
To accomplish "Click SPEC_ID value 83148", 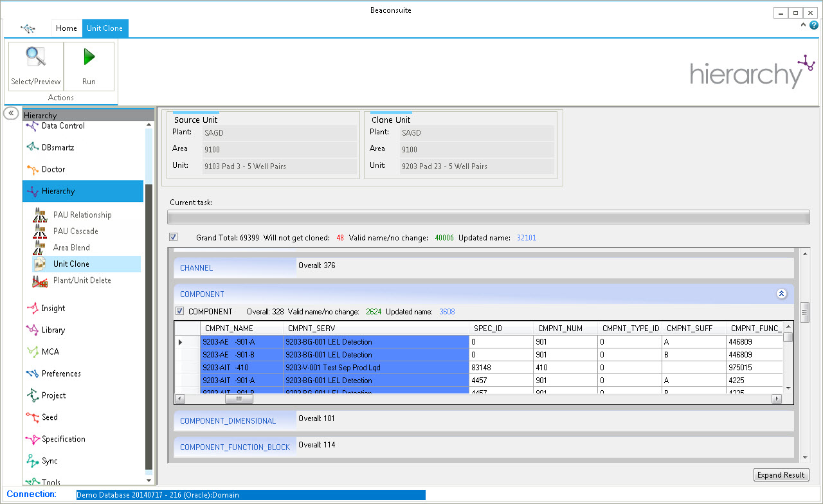I will [x=502, y=368].
